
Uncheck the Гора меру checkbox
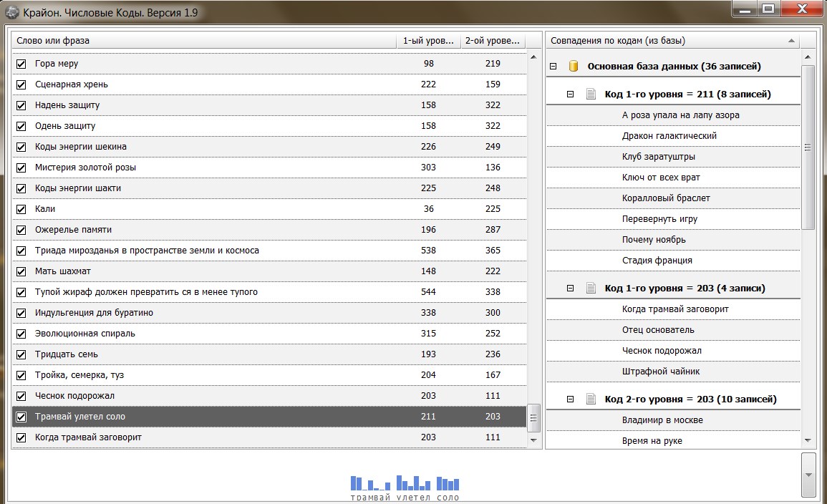[x=21, y=64]
